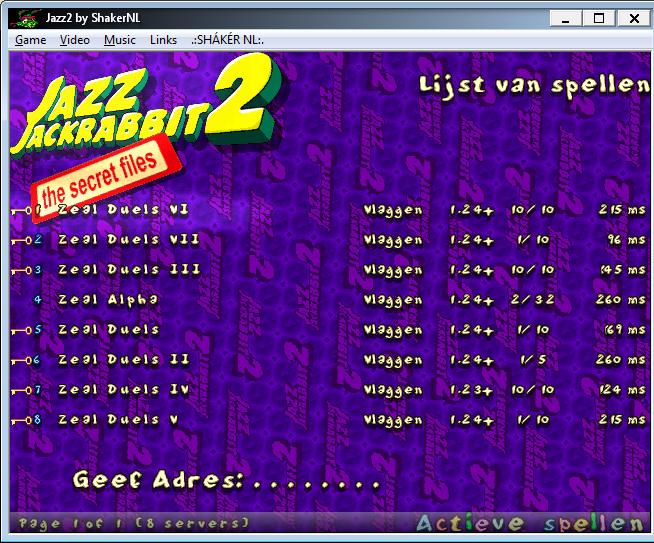Viewport: 654px width, 543px height.
Task: Open the .:SHÁKÉR NL:. menu
Action: (x=228, y=40)
